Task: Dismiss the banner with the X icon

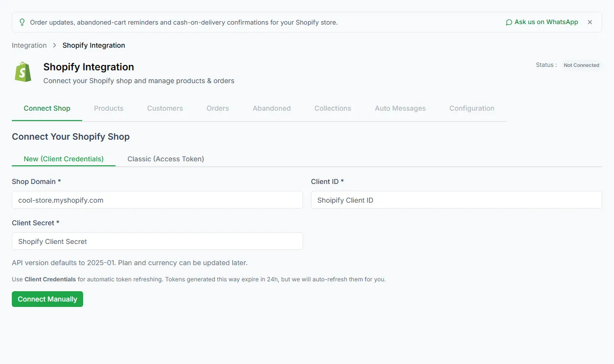Action: tap(590, 22)
